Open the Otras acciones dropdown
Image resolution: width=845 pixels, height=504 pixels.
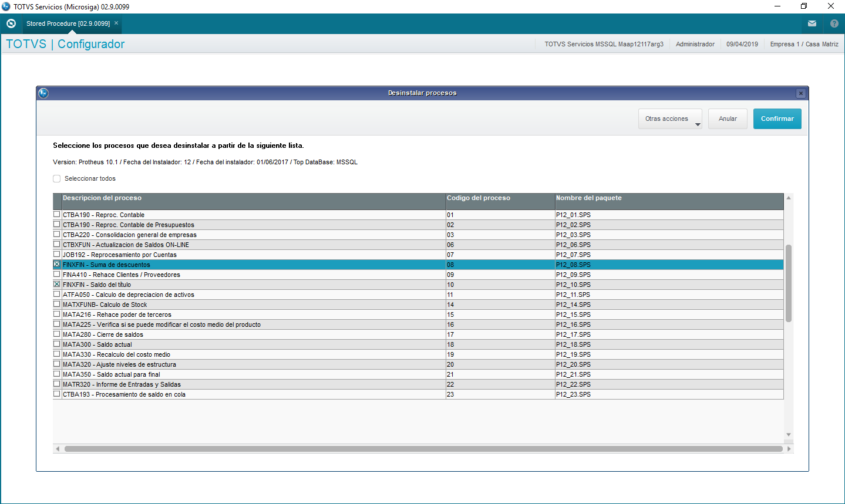click(670, 119)
